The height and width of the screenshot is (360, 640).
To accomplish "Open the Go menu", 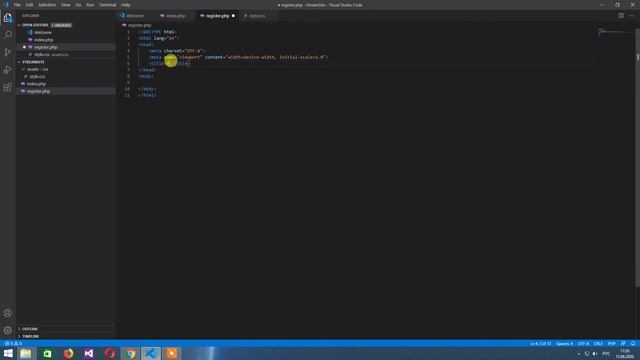I will click(78, 5).
